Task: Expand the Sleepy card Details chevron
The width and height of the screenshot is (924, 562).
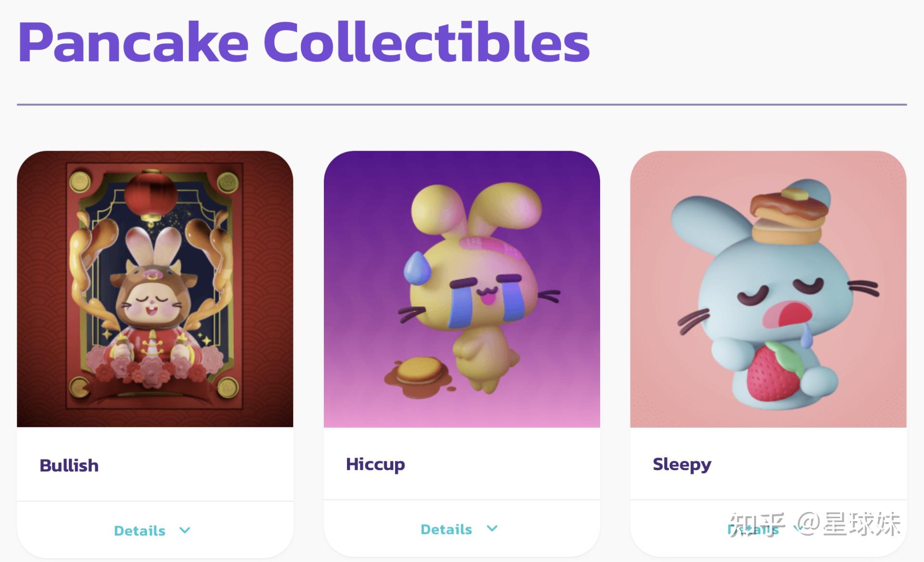Action: [x=797, y=528]
